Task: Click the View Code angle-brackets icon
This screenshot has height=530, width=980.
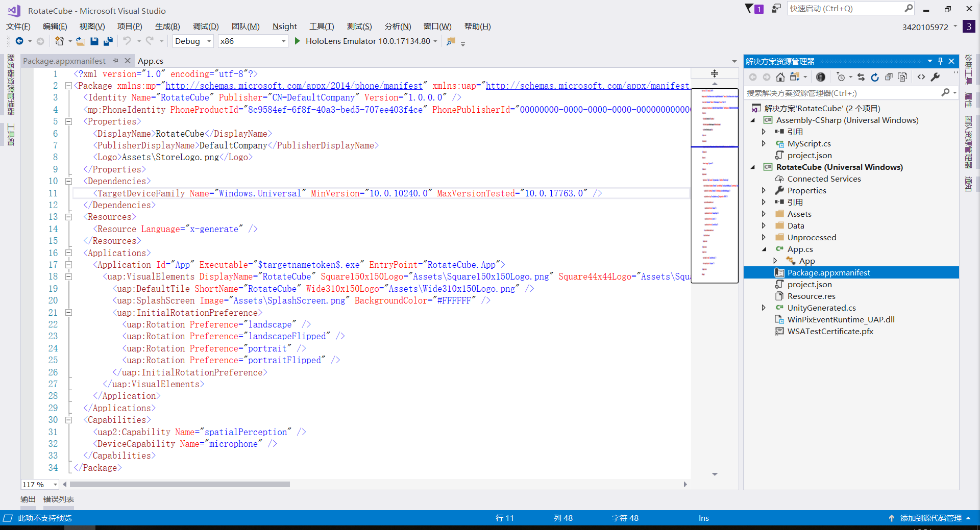Action: tap(921, 77)
